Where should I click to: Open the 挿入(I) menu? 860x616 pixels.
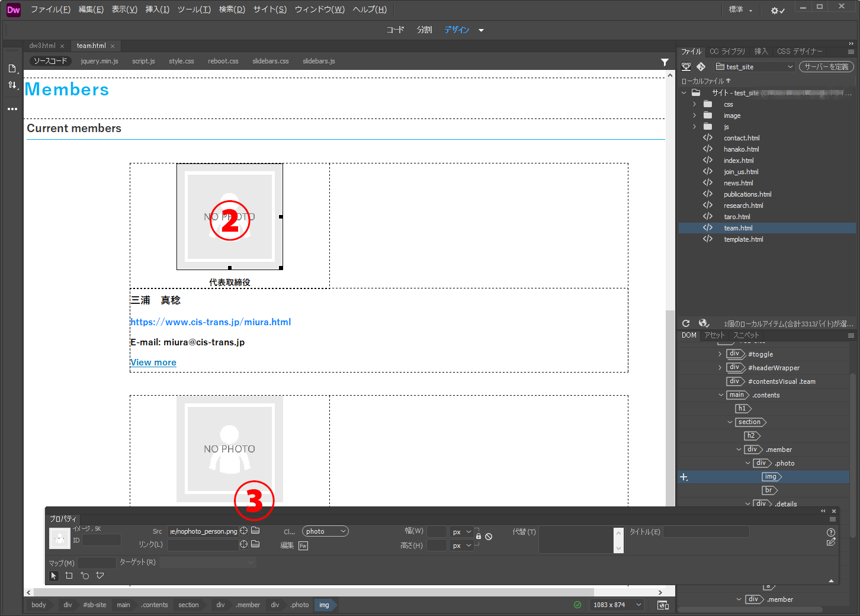[x=158, y=9]
